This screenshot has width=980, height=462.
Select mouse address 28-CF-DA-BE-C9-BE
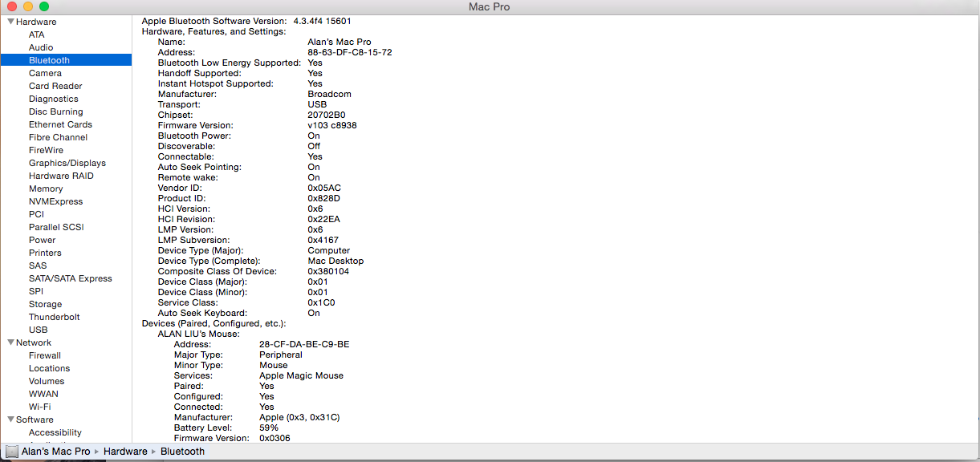coord(304,344)
